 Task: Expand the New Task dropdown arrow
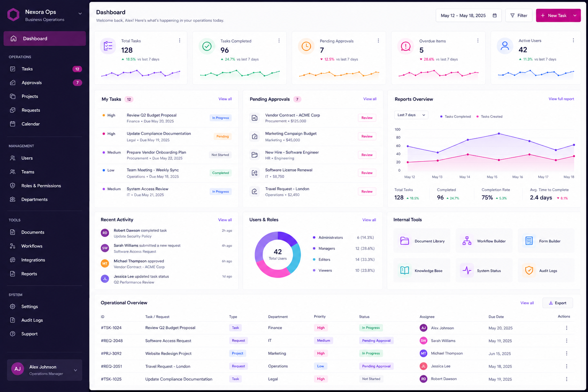[x=575, y=15]
